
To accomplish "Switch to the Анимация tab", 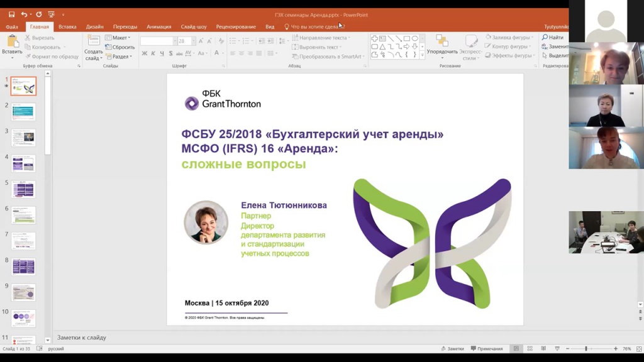I will [159, 26].
